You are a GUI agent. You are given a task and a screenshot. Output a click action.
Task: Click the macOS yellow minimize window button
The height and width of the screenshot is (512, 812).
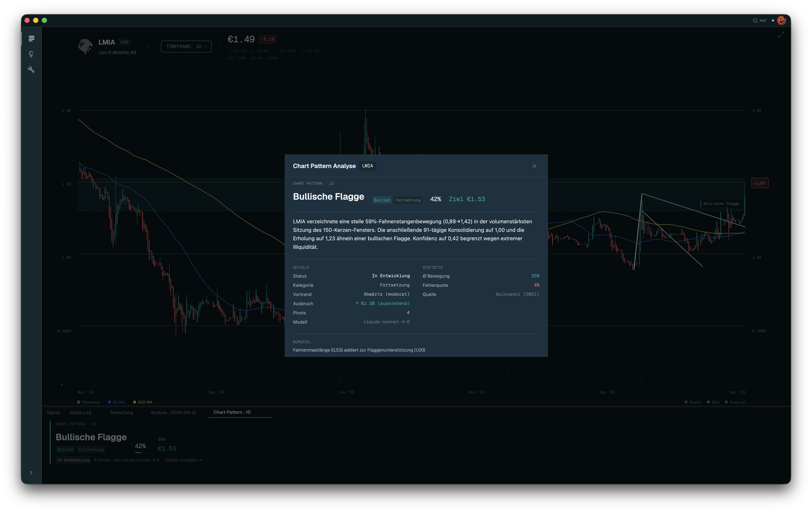pyautogui.click(x=36, y=20)
